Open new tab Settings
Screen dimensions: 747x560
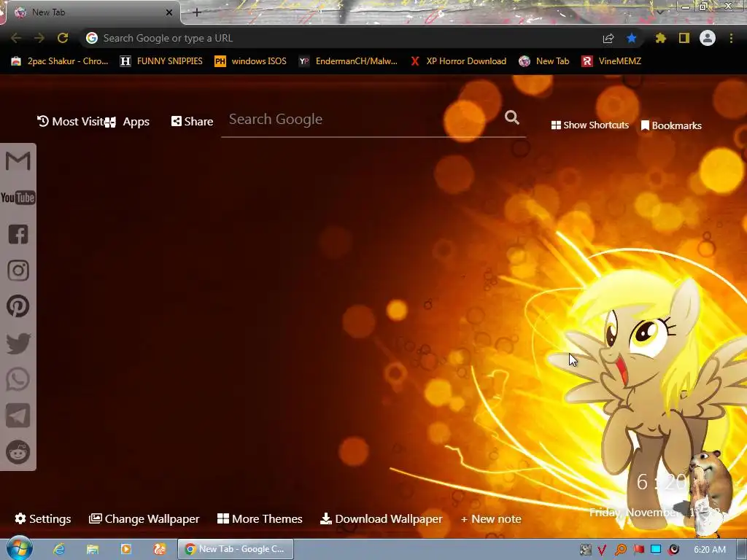(x=43, y=518)
